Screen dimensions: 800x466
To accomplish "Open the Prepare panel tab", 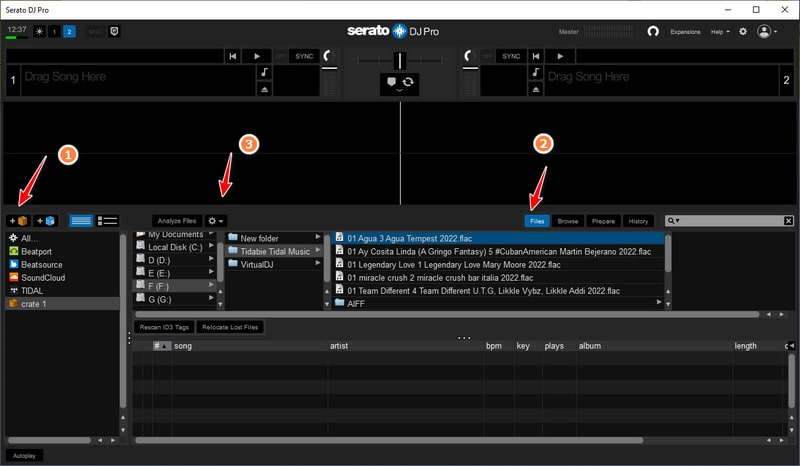I will (603, 221).
